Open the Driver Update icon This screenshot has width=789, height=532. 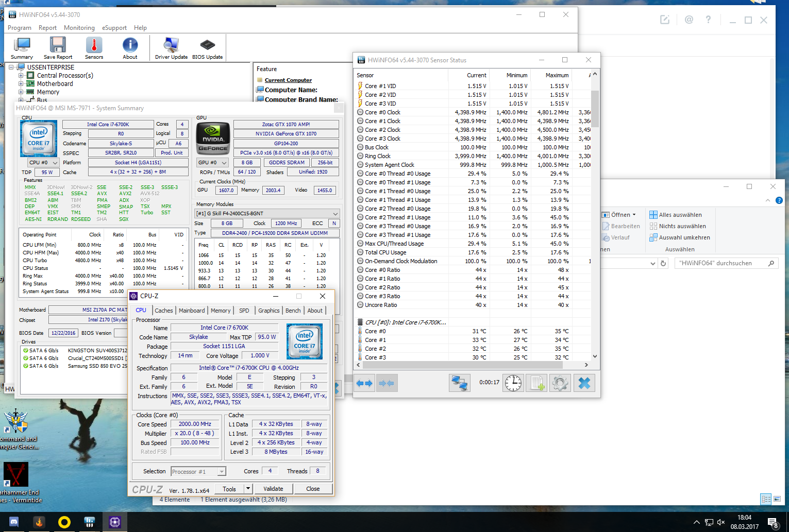point(171,48)
